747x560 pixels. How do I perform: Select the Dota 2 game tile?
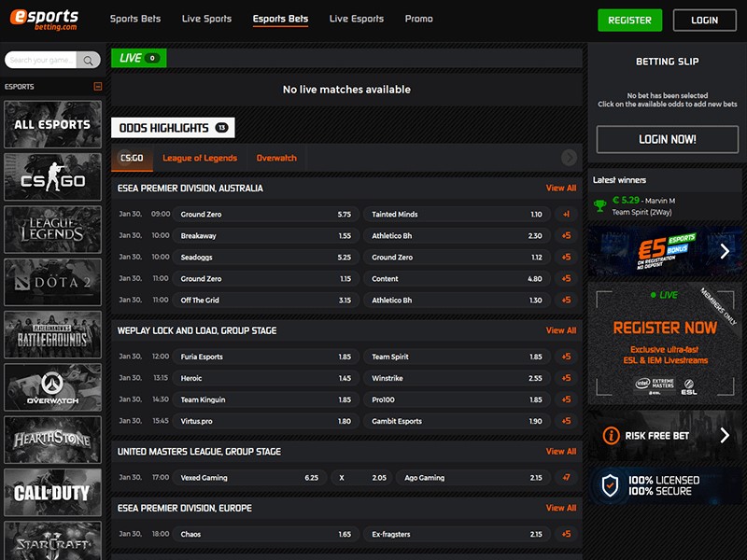[x=52, y=282]
